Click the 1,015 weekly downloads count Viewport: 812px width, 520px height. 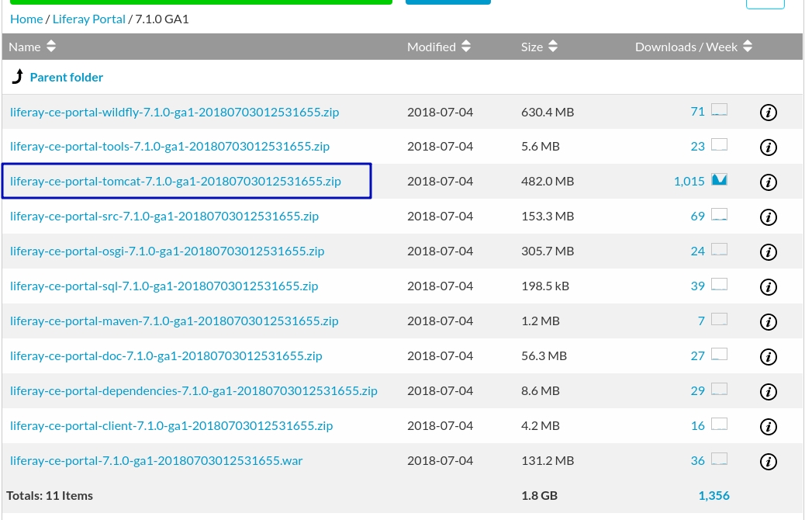pos(689,182)
